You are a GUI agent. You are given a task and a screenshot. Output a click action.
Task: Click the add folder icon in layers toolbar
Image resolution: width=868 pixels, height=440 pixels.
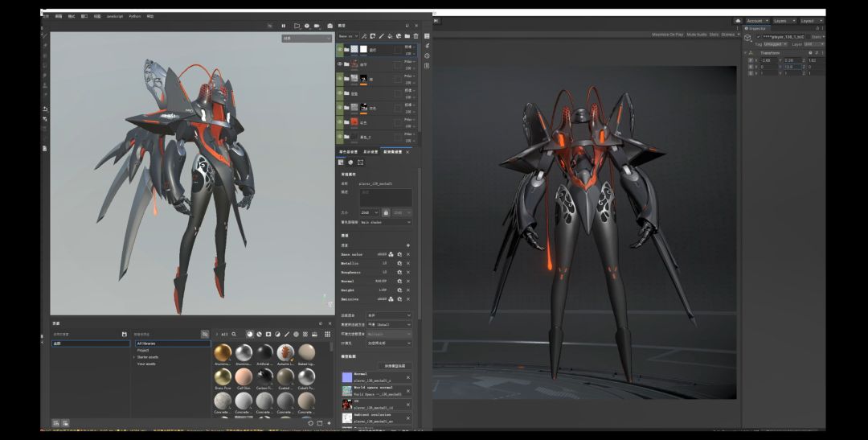407,36
